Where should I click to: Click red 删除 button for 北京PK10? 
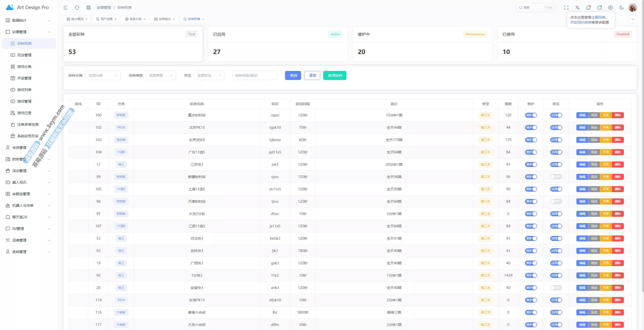point(618,128)
